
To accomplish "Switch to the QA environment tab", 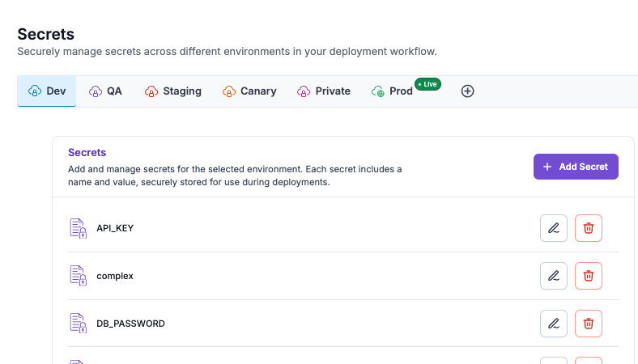I will (x=105, y=91).
